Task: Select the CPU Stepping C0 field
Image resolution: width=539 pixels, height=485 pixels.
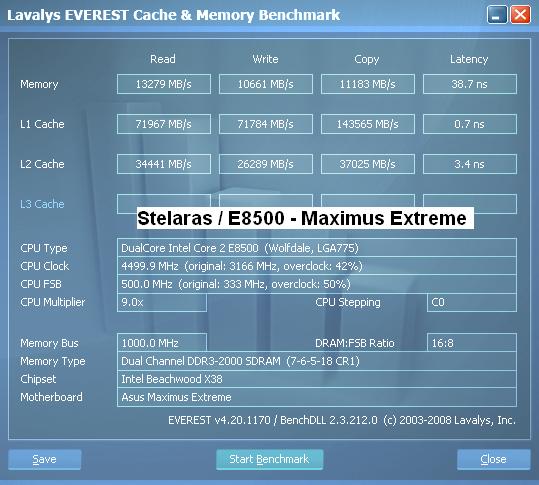Action: click(x=472, y=302)
